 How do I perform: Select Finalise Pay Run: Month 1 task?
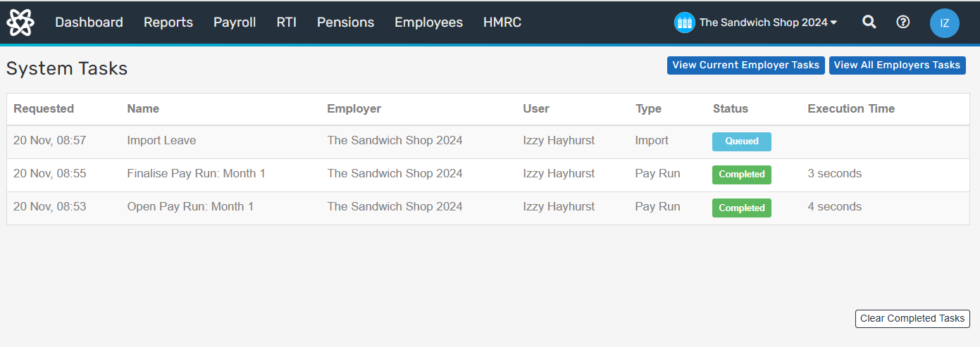click(x=196, y=174)
